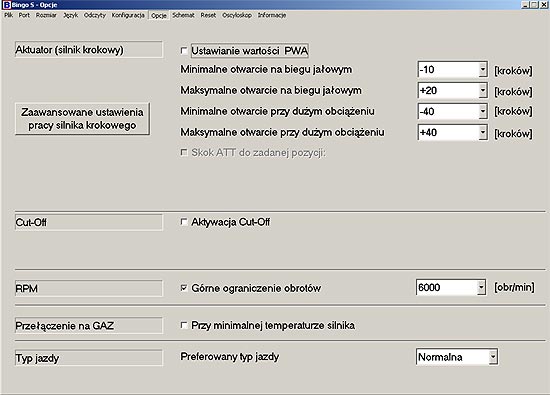Open the Konfiguracja menu
Image resolution: width=550 pixels, height=395 pixels.
point(128,15)
